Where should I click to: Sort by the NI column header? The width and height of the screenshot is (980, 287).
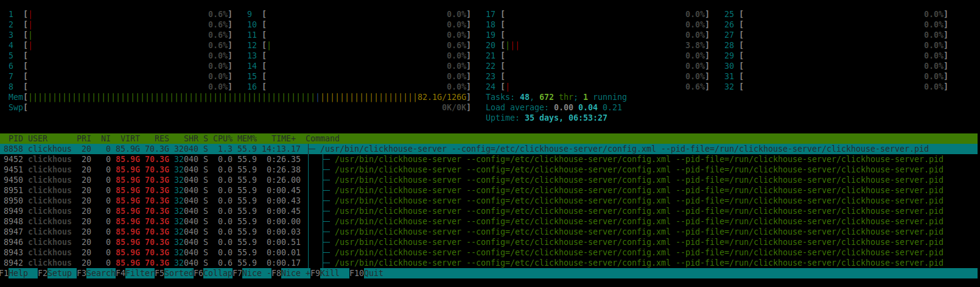pos(106,138)
